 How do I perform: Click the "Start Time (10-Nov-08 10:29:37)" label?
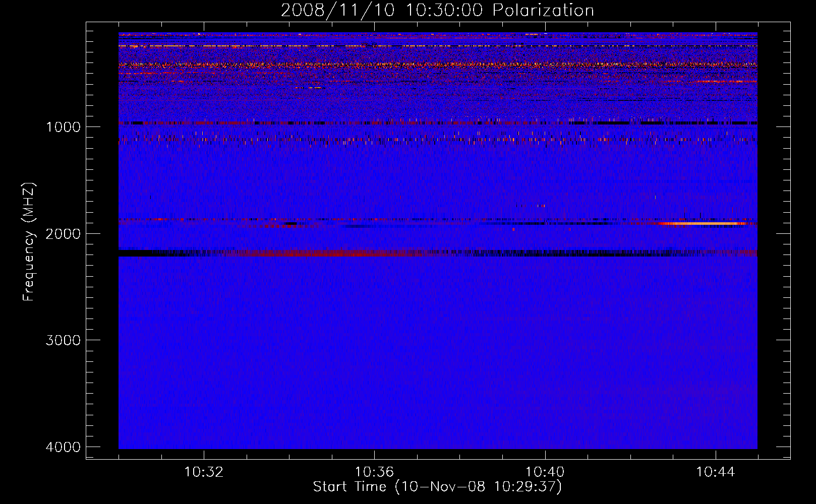tap(437, 487)
